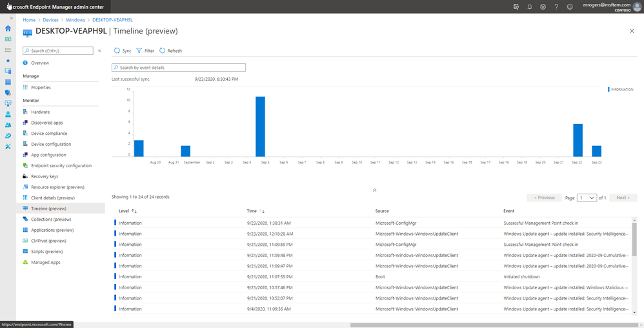Open the notifications bell
The height and width of the screenshot is (328, 644).
(x=529, y=6)
